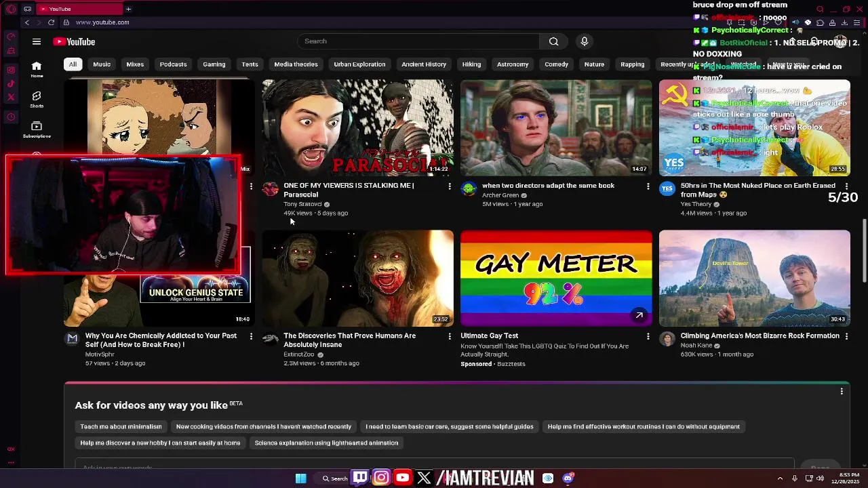Open Yes Theory channel avatar
Image resolution: width=868 pixels, height=488 pixels.
667,188
